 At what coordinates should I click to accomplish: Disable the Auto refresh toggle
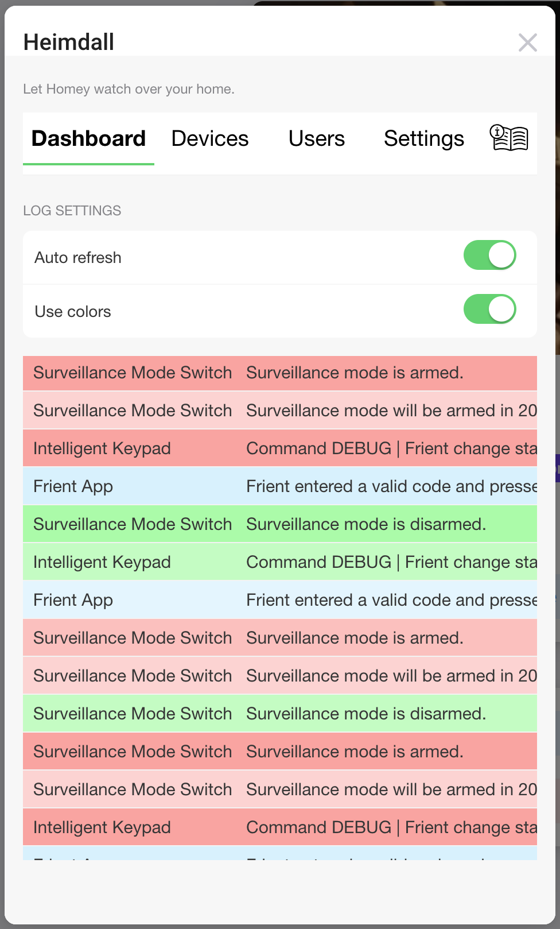[489, 256]
